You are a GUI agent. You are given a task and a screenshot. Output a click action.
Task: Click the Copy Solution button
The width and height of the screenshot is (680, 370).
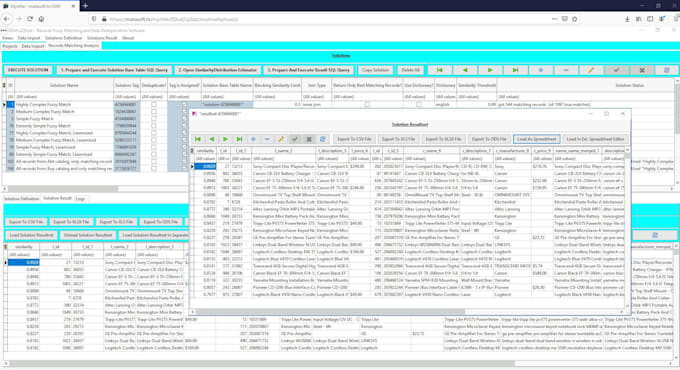click(376, 70)
